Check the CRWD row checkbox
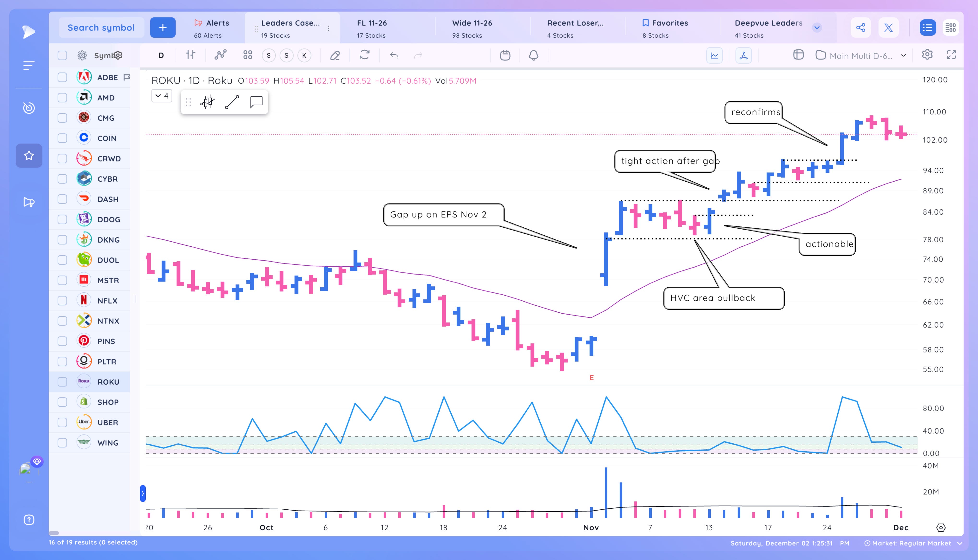 tap(62, 158)
